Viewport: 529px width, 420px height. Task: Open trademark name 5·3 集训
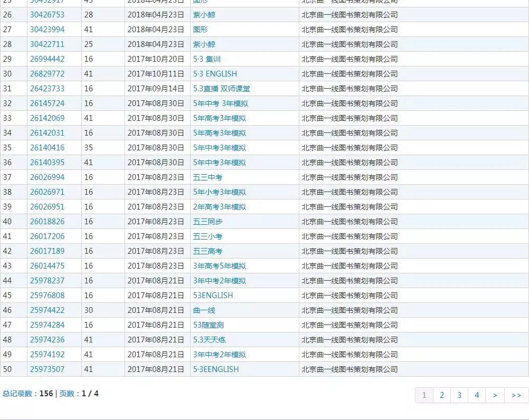pos(207,59)
